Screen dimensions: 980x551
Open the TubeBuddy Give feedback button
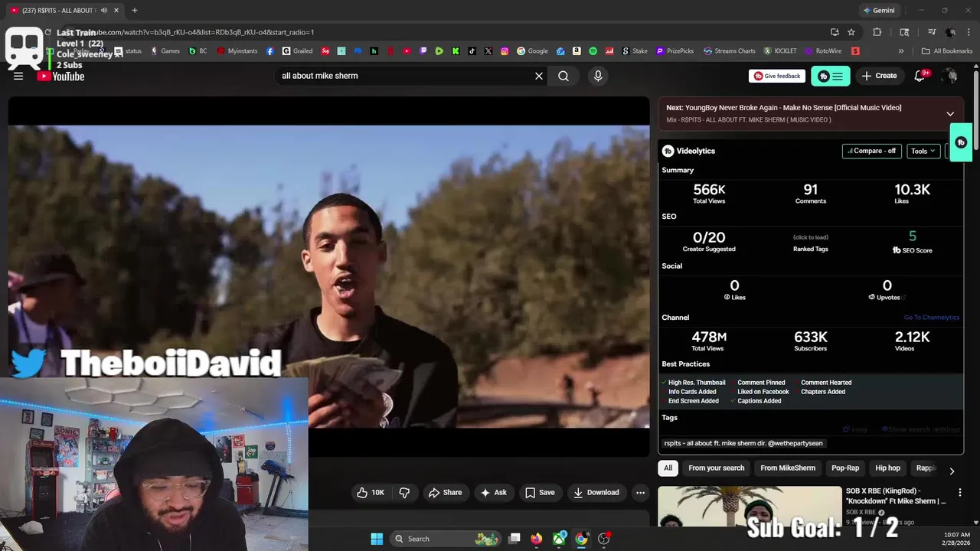coord(777,76)
